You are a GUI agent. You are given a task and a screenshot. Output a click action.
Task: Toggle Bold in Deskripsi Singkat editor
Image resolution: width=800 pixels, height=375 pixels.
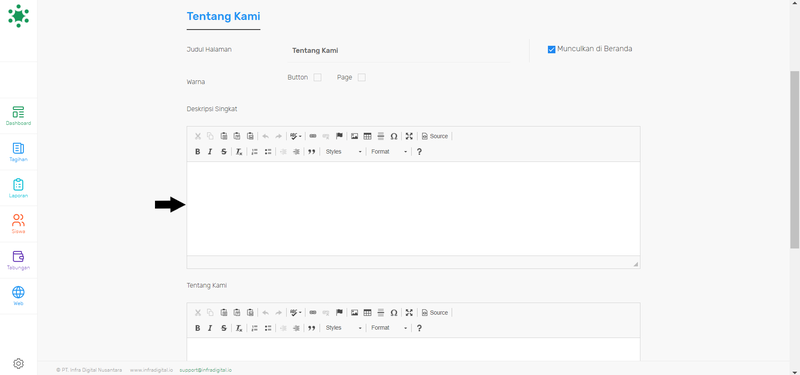click(198, 152)
